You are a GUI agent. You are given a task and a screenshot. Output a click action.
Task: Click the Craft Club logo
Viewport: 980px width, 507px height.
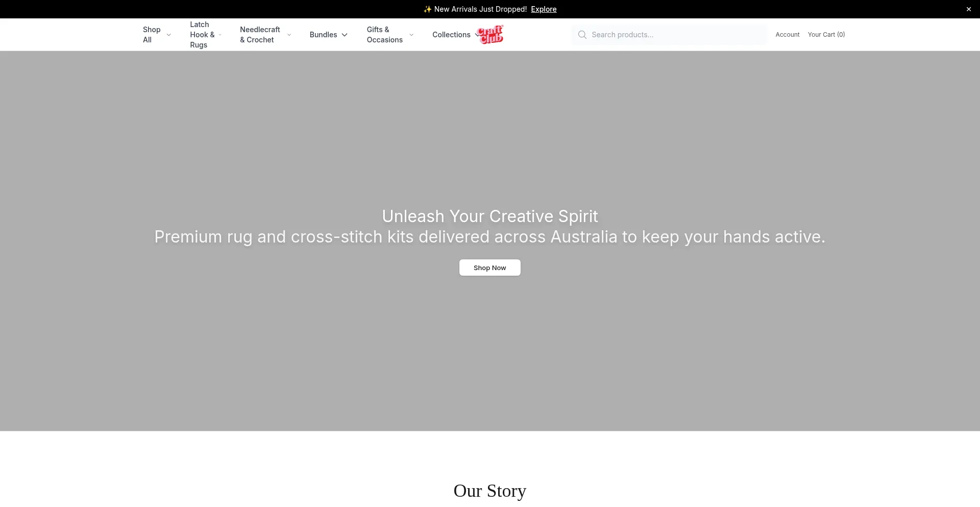pos(490,35)
